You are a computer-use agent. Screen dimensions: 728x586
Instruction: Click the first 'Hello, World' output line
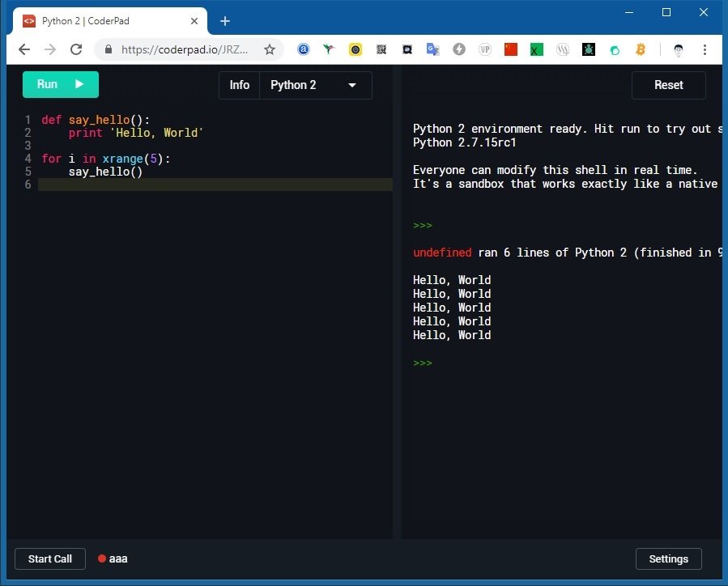452,280
